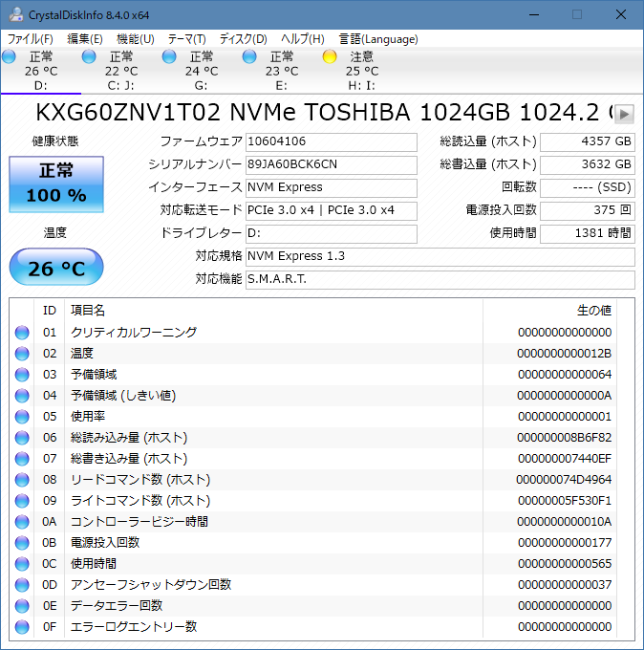This screenshot has height=650, width=644.
Task: Click status orb of attribute 03 予備領域
Action: click(x=22, y=375)
